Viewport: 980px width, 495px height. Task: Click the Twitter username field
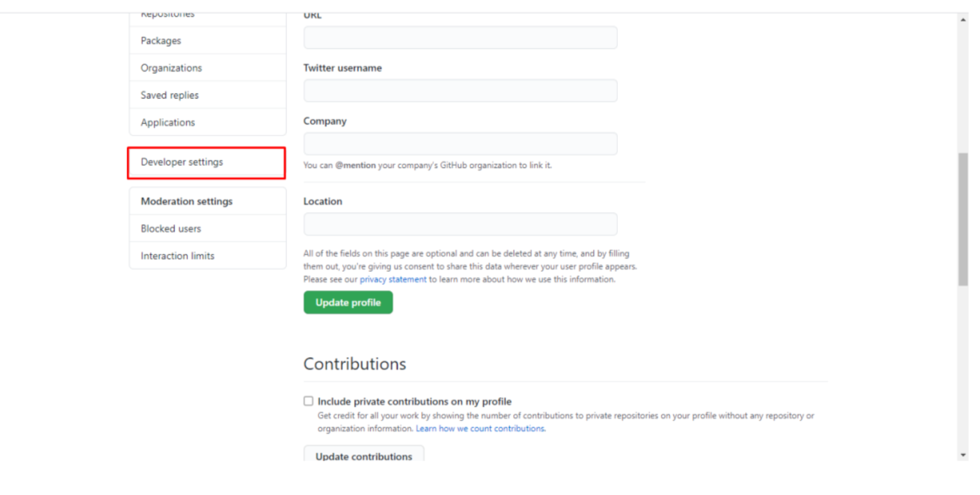(460, 90)
